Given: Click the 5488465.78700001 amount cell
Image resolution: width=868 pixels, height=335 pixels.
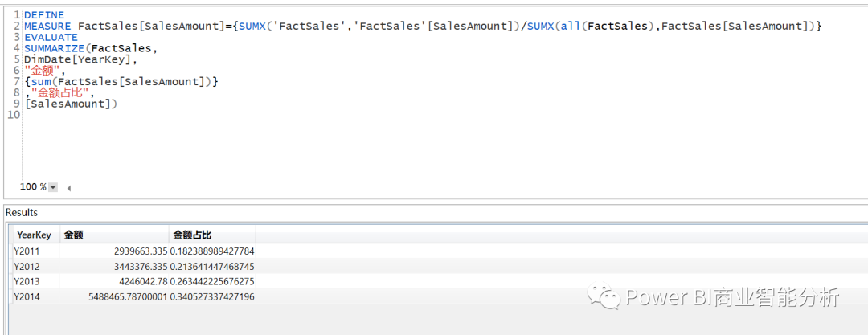Looking at the screenshot, I should click(x=128, y=296).
